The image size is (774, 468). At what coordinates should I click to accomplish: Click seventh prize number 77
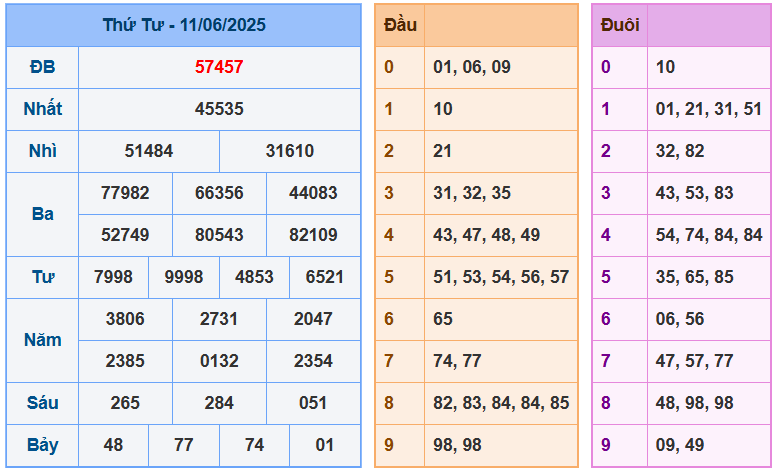pos(184,445)
